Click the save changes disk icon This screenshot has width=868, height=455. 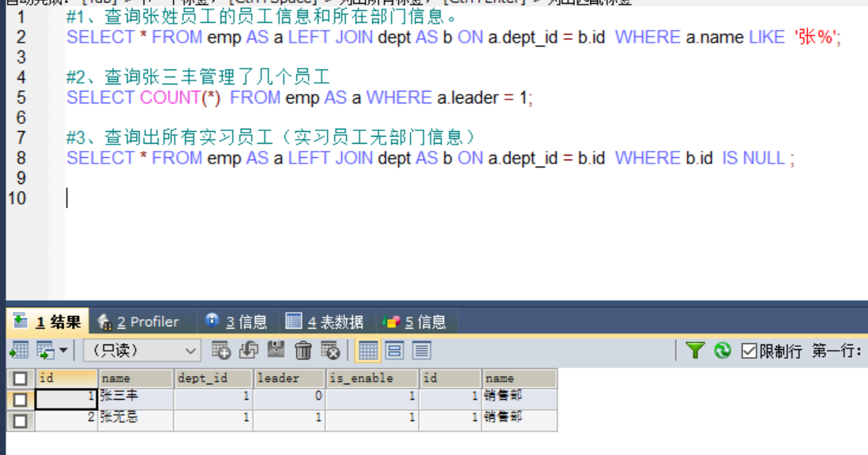click(276, 350)
